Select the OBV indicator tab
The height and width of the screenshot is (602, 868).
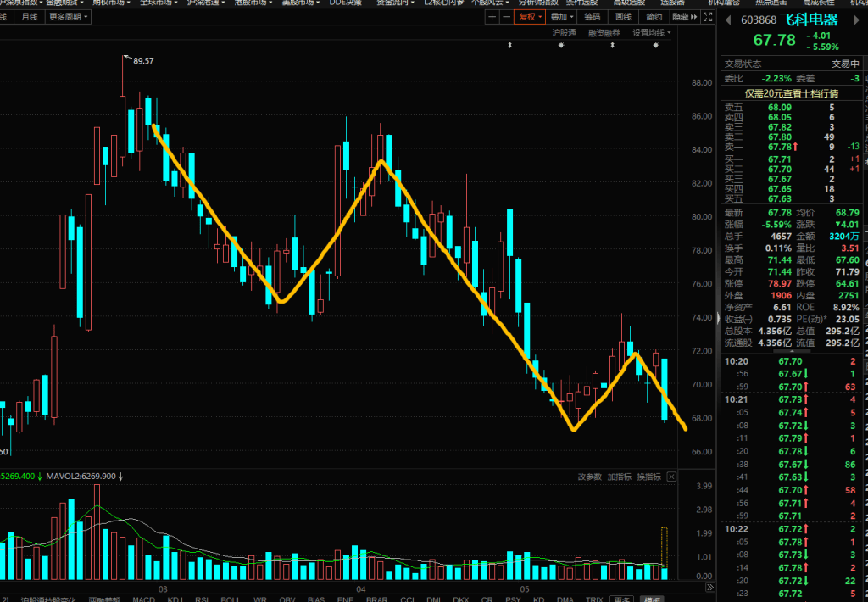coord(287,599)
